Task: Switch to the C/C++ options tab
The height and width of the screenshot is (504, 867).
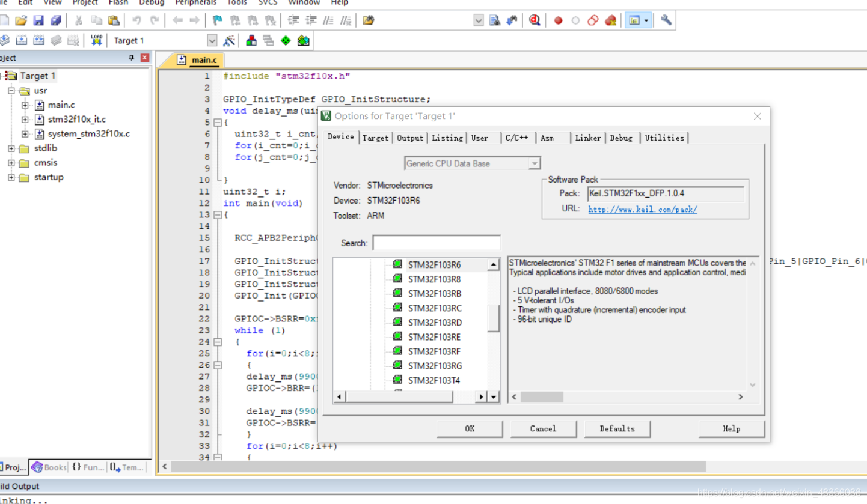Action: 517,138
